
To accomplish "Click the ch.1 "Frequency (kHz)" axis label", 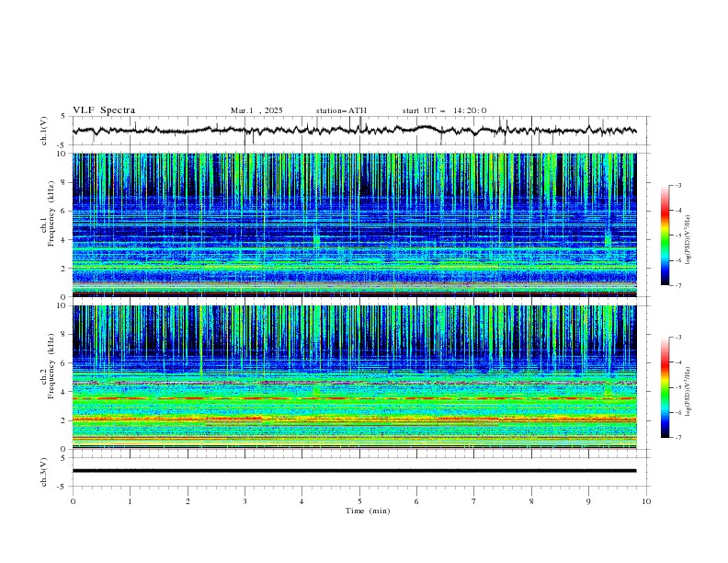I will pos(51,215).
